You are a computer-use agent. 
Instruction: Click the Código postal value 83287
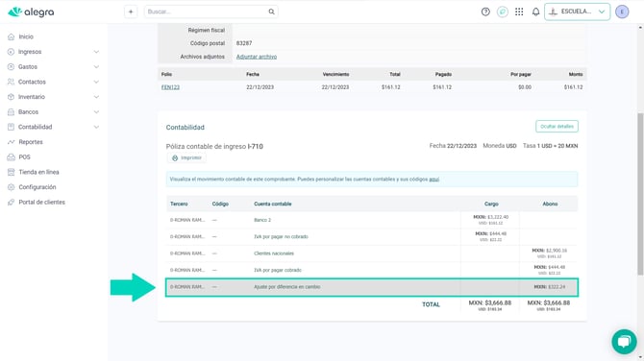pos(244,43)
